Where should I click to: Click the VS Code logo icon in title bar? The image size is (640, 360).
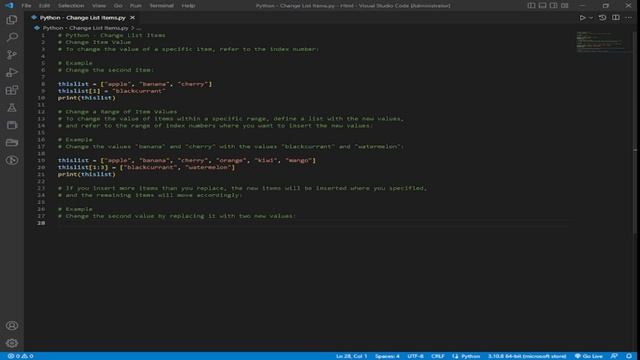(9, 6)
